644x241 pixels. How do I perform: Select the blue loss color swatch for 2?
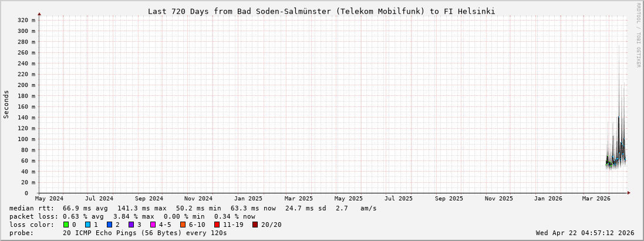coord(109,225)
